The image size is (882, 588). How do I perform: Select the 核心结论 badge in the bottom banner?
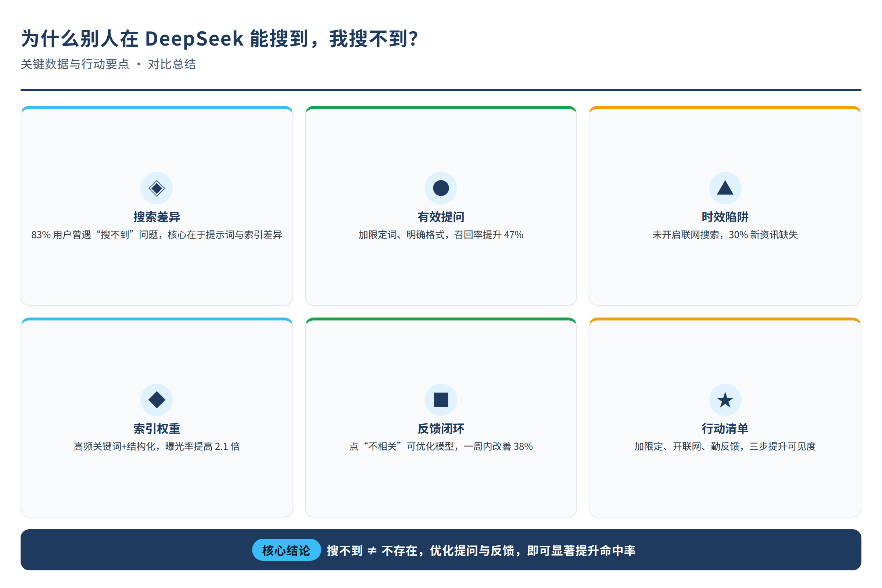pyautogui.click(x=286, y=550)
